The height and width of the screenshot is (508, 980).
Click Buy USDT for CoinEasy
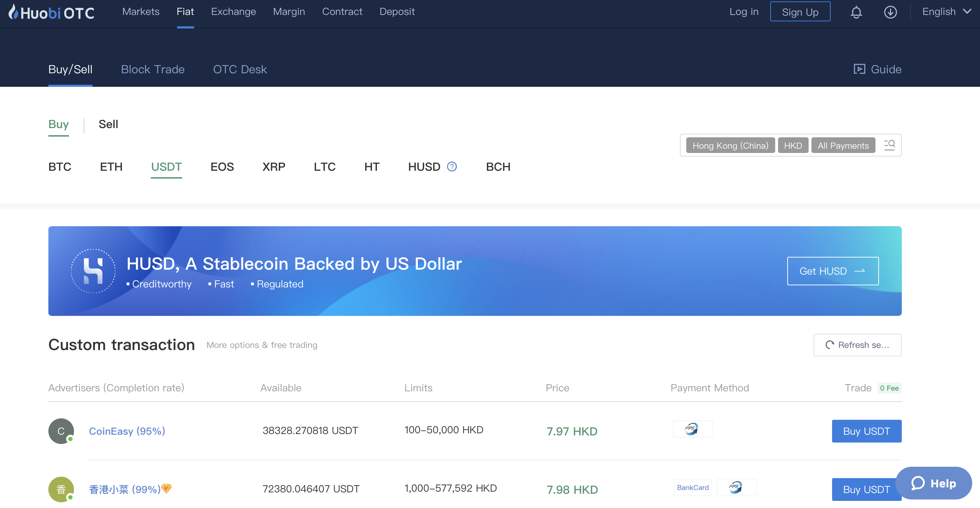tap(866, 431)
